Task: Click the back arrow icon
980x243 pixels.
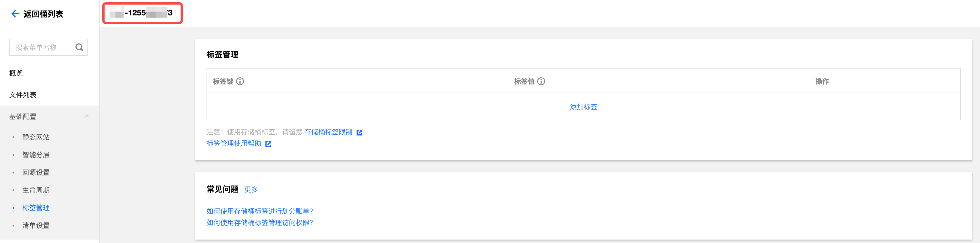Action: [x=15, y=14]
